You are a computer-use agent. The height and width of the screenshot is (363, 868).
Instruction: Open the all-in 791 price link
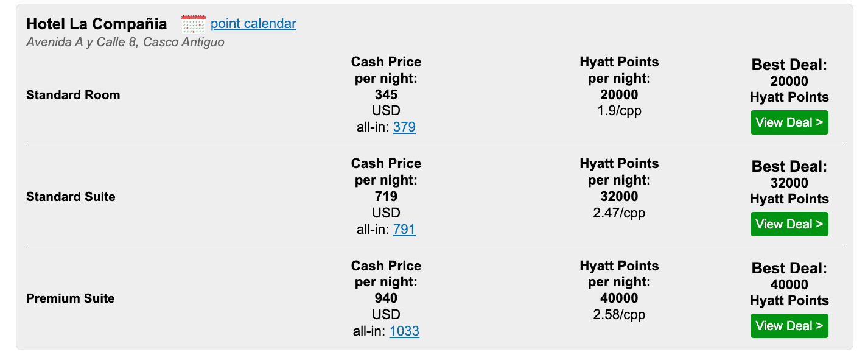(x=404, y=230)
